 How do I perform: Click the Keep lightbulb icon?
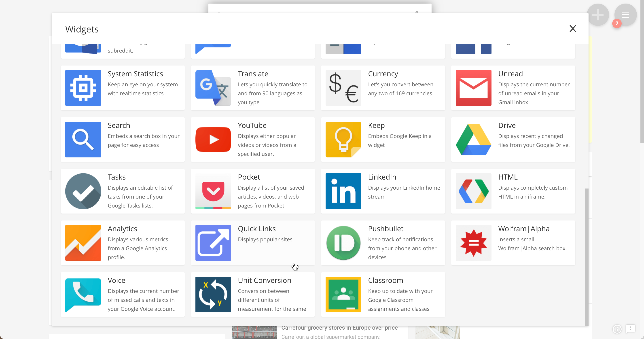coord(343,140)
